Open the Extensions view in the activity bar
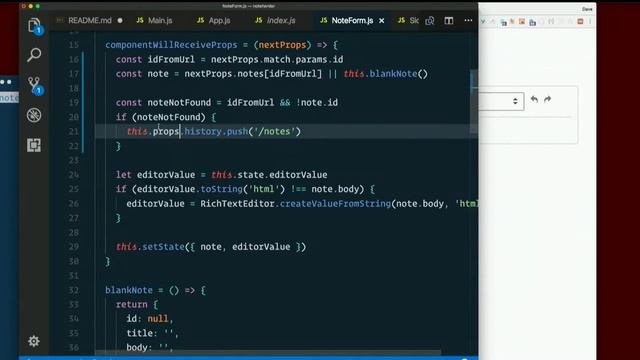Viewport: 640px width, 360px height. point(34,145)
